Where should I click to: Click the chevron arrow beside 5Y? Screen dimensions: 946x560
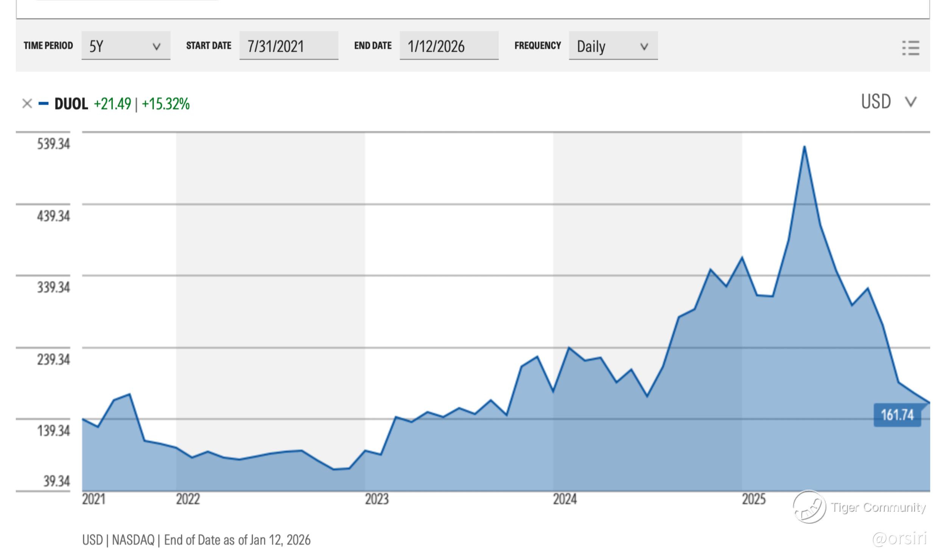156,47
